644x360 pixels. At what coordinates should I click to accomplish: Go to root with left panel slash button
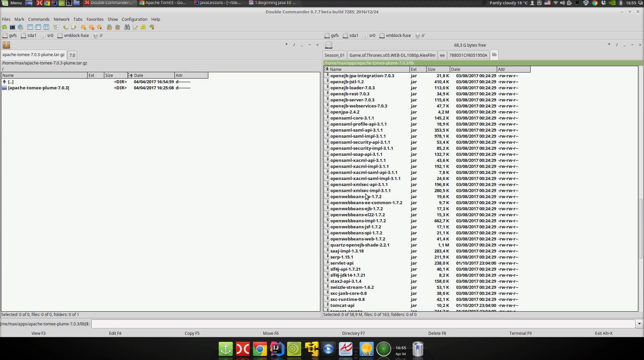[x=294, y=45]
